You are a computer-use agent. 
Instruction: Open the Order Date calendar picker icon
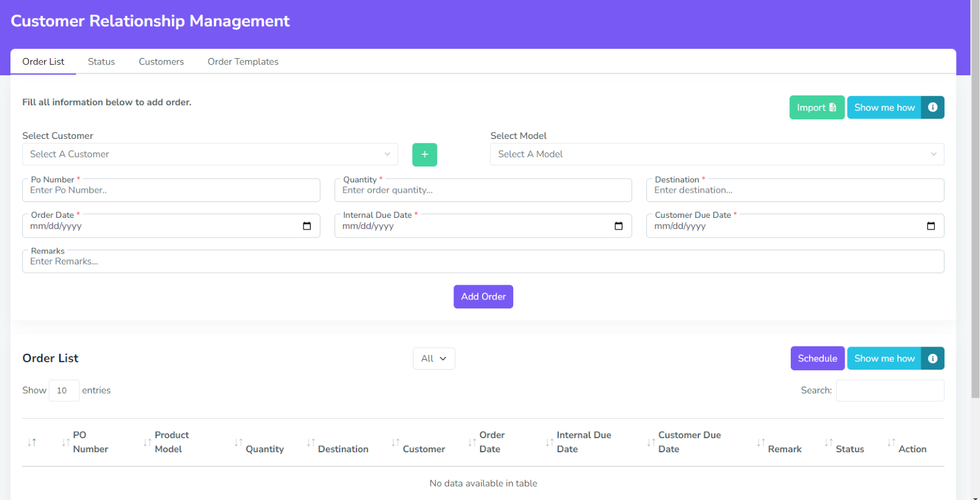(x=307, y=226)
